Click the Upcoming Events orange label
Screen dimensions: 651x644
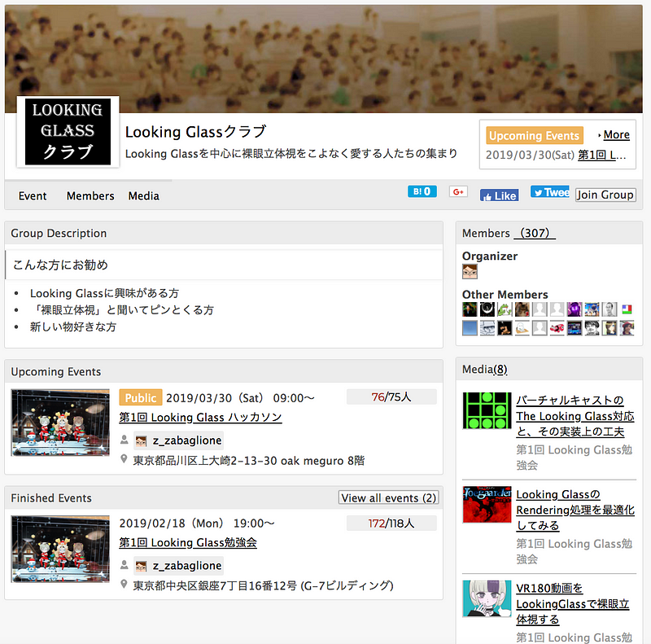click(535, 135)
